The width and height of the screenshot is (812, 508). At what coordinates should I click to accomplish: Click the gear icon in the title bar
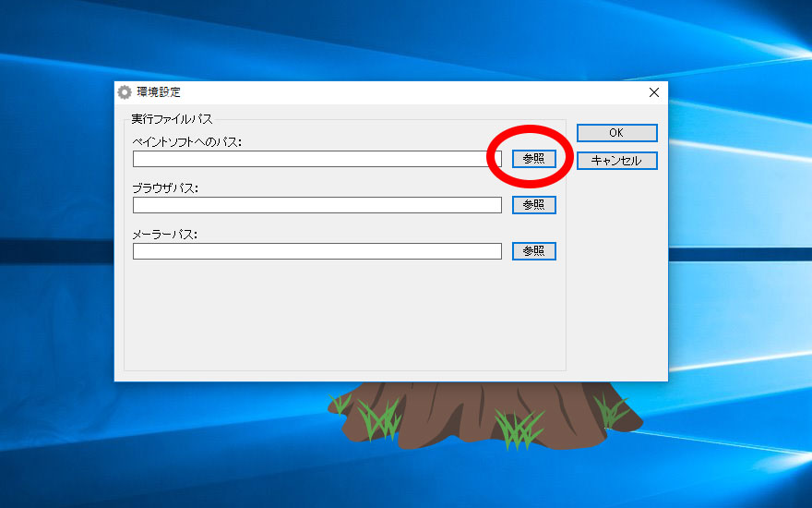pos(125,92)
